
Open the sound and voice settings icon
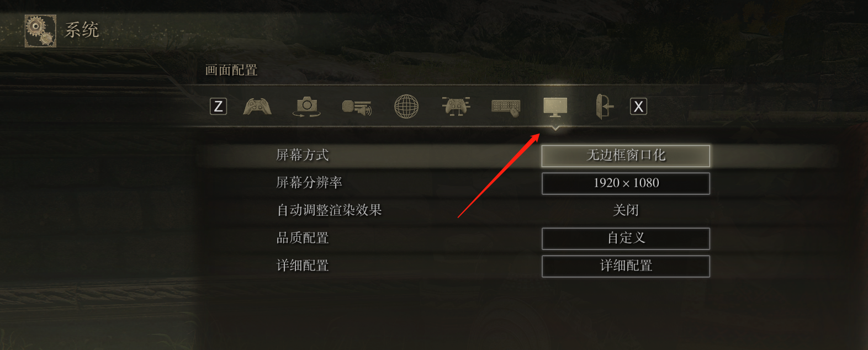click(x=357, y=107)
